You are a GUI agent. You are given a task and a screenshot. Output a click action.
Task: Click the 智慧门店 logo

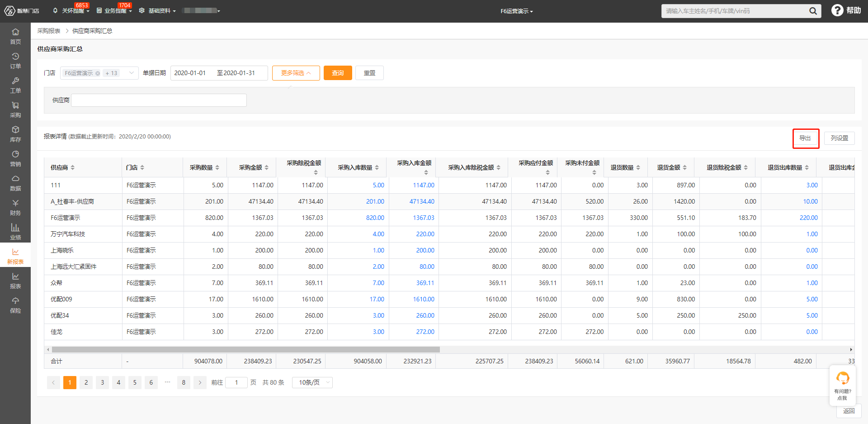(x=22, y=10)
